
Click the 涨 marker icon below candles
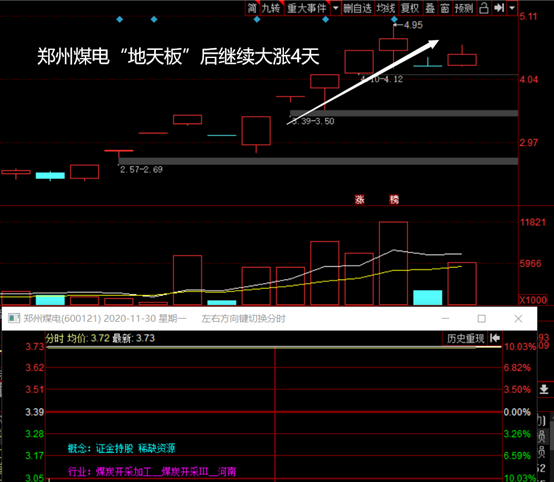(359, 200)
